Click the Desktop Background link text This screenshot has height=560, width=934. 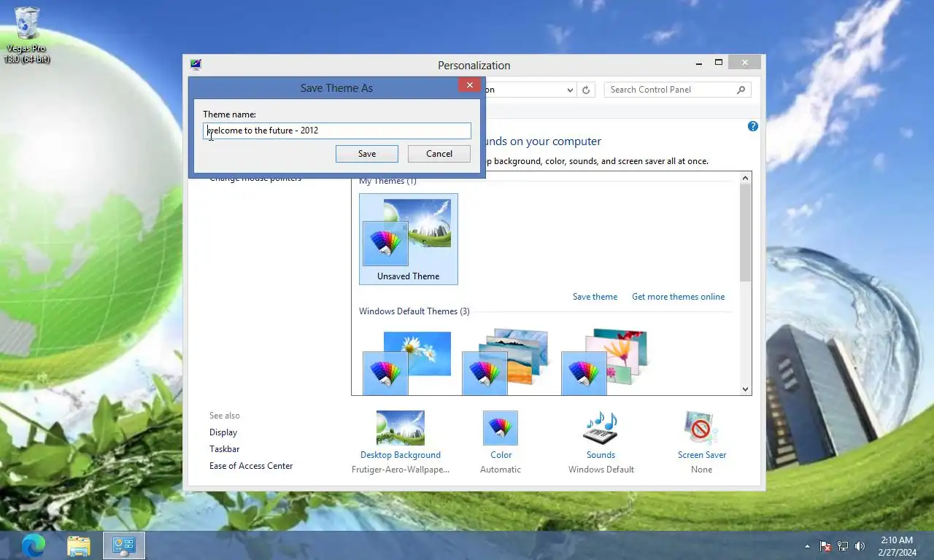(x=401, y=455)
